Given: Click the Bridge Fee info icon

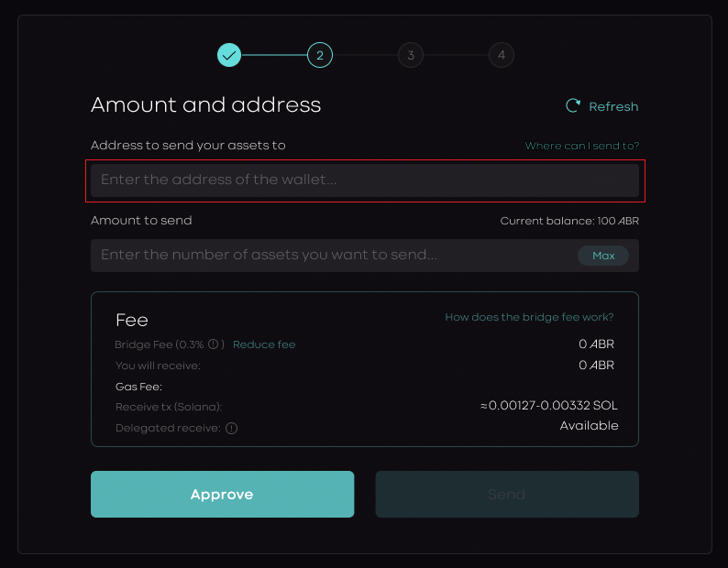Looking at the screenshot, I should (213, 344).
